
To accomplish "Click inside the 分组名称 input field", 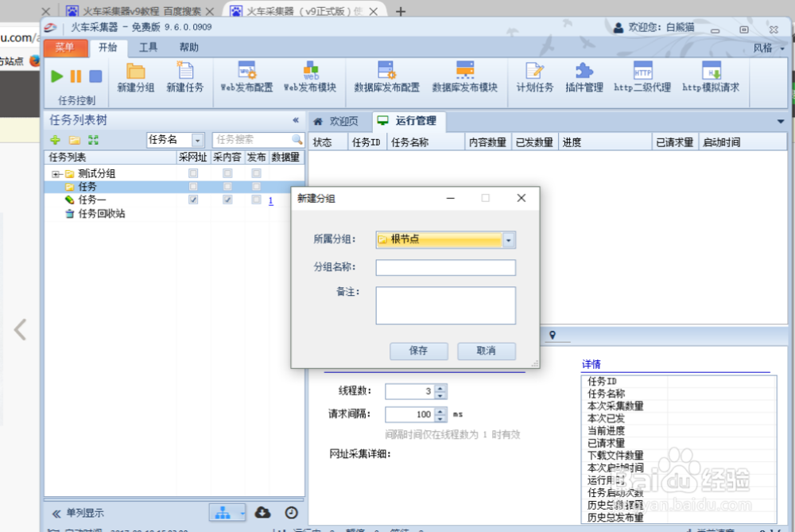I will (x=445, y=267).
